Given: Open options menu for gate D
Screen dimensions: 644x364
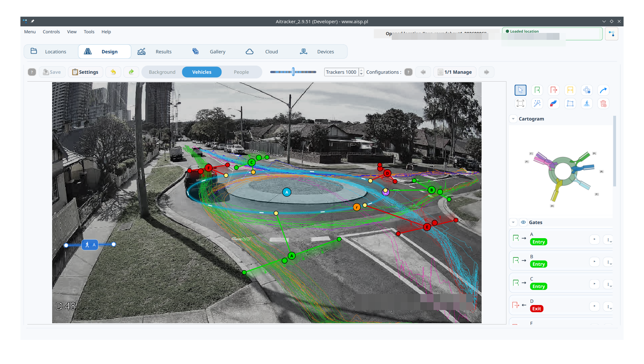Looking at the screenshot, I should click(609, 307).
